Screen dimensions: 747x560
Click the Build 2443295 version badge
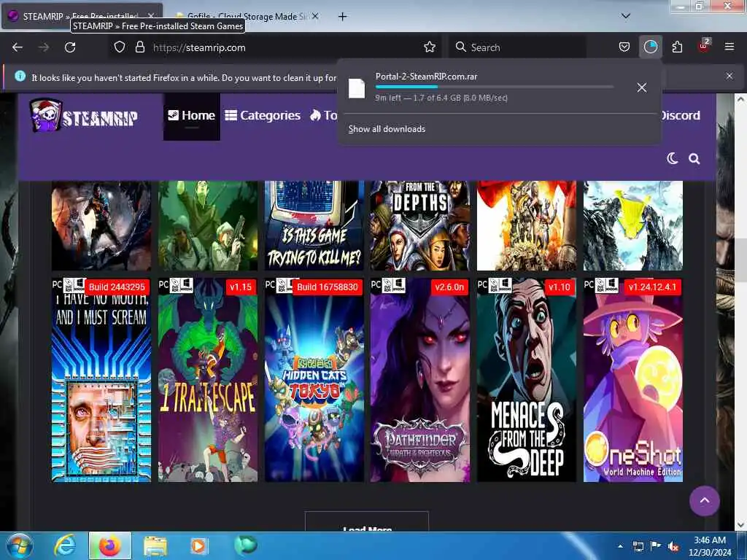[x=117, y=287]
